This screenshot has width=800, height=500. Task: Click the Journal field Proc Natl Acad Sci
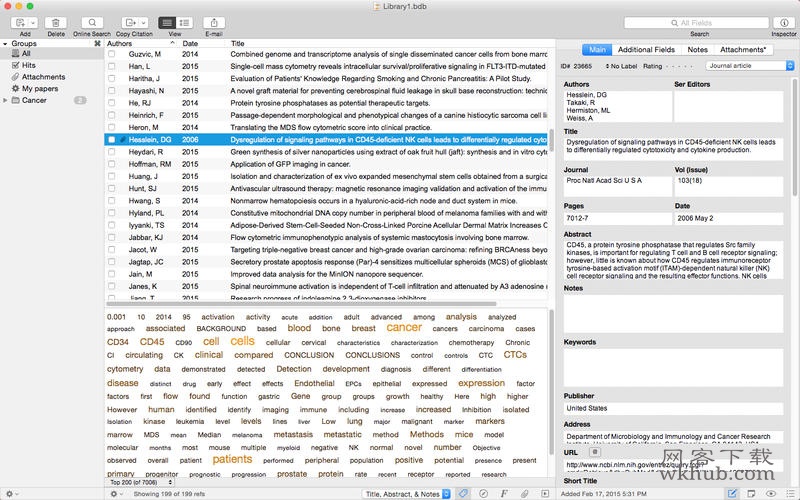(617, 186)
